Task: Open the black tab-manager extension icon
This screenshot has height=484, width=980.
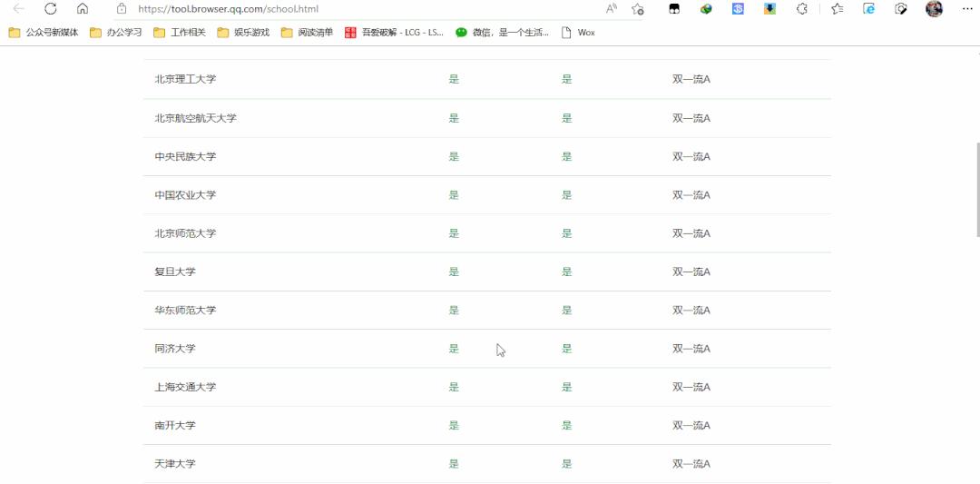Action: coord(673,9)
